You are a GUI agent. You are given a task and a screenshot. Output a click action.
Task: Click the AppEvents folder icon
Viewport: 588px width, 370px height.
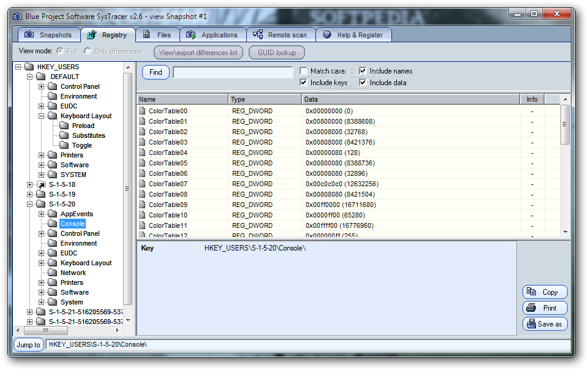(53, 214)
